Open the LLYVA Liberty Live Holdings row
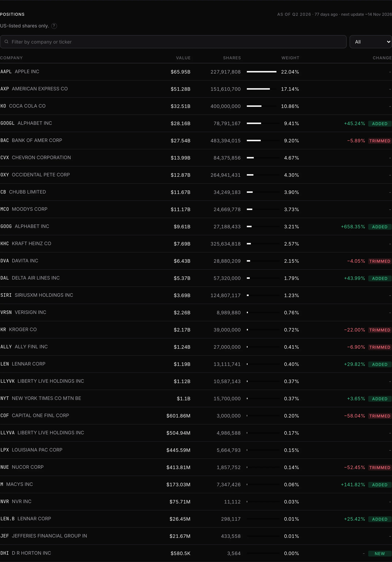This screenshot has width=392, height=562. 196,433
